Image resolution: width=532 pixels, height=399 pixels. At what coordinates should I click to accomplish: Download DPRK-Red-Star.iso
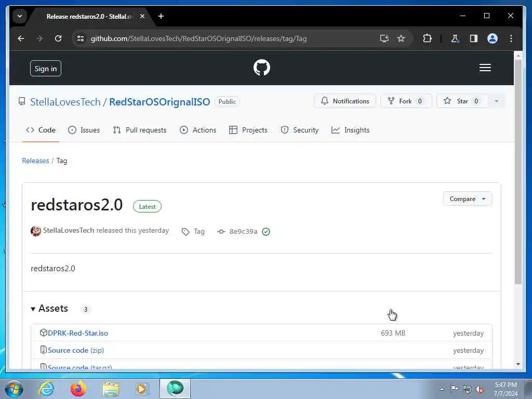pyautogui.click(x=78, y=333)
